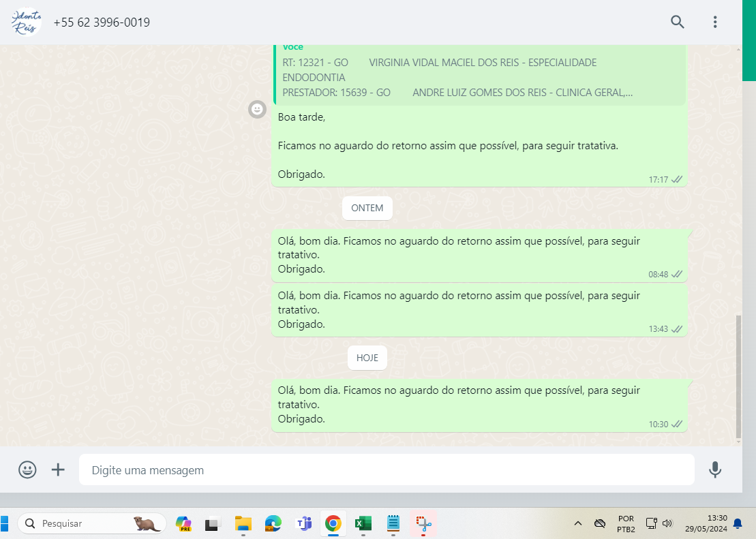Open the three-dot chat menu
This screenshot has width=756, height=539.
point(715,22)
